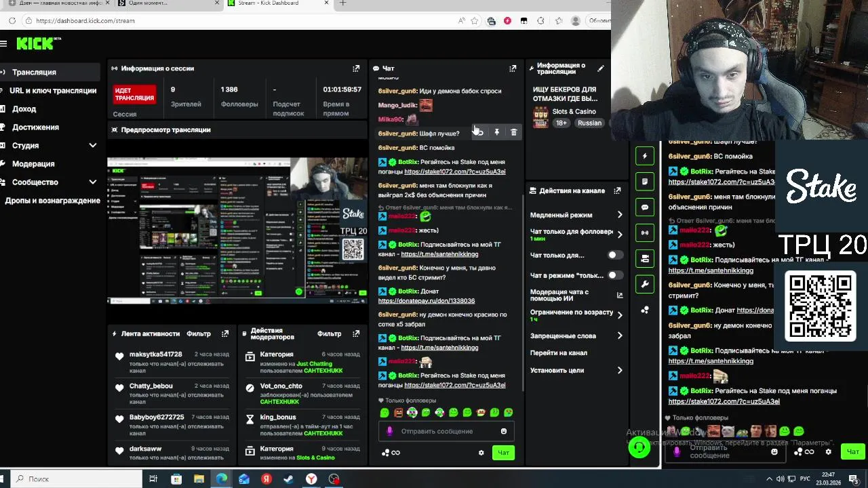The height and width of the screenshot is (488, 868).
Task: Expand Студия sidebar section
Action: (93, 146)
